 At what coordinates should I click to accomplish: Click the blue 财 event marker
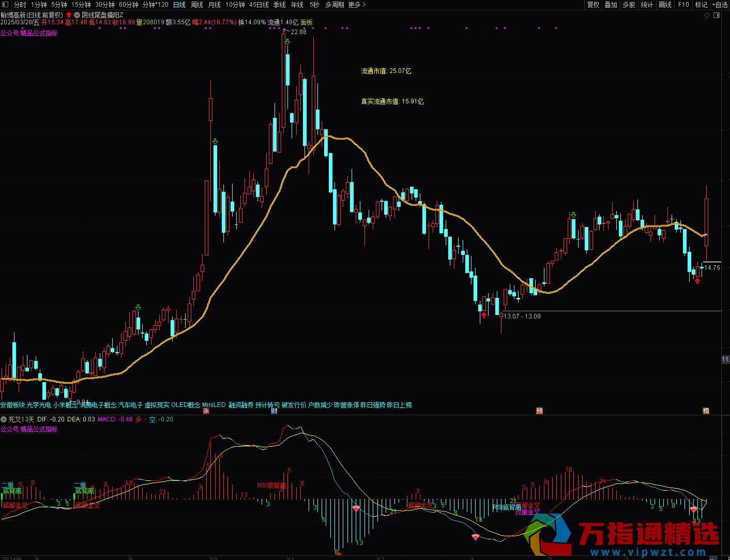[275, 411]
